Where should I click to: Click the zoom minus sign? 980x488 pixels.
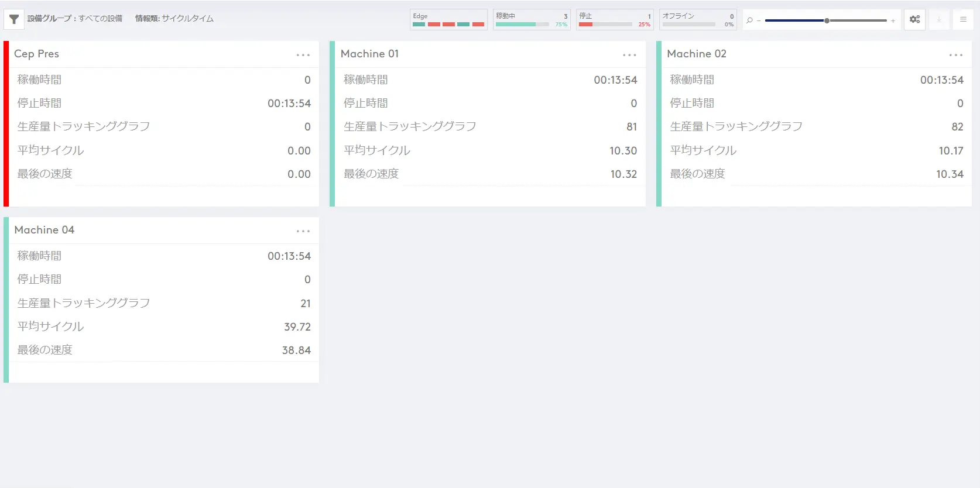(759, 20)
